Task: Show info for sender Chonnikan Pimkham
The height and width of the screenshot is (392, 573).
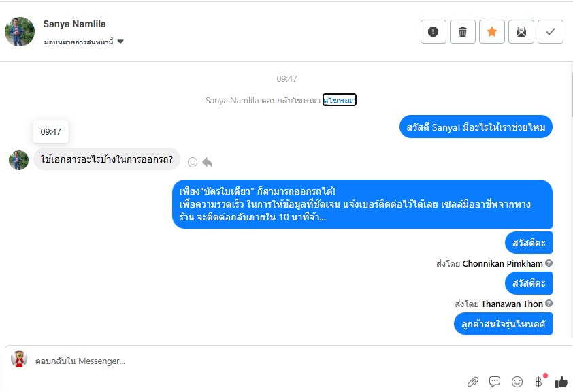Action: coord(549,263)
